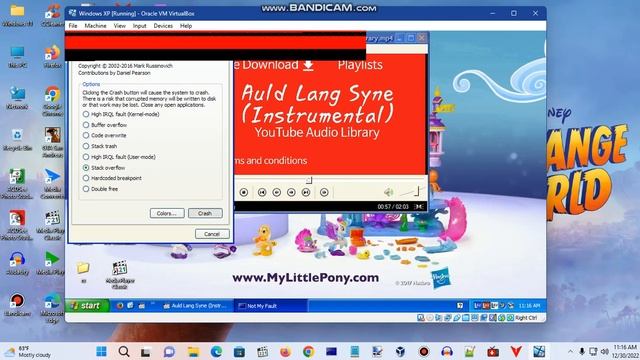Open Audacity headphones icon on taskbar
Screen dimensions: 640x360
447,351
